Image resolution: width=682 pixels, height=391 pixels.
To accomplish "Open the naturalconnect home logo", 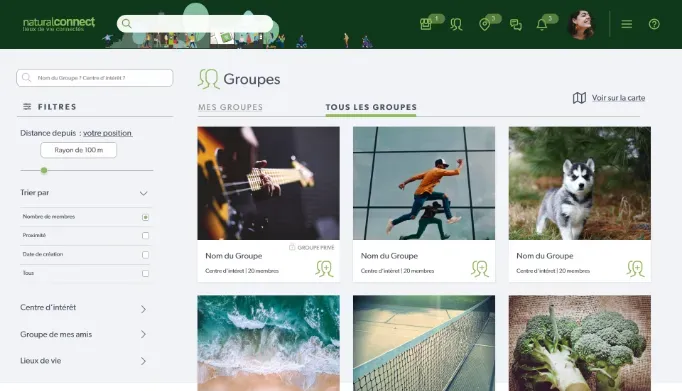I will tap(59, 24).
